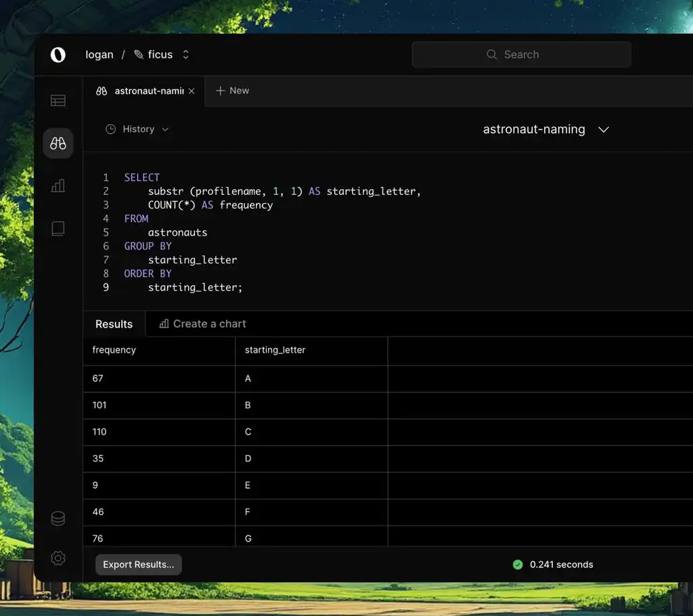Viewport: 693px width, 616px height.
Task: Expand the astronaut-naming title dropdown chevron
Action: point(604,129)
